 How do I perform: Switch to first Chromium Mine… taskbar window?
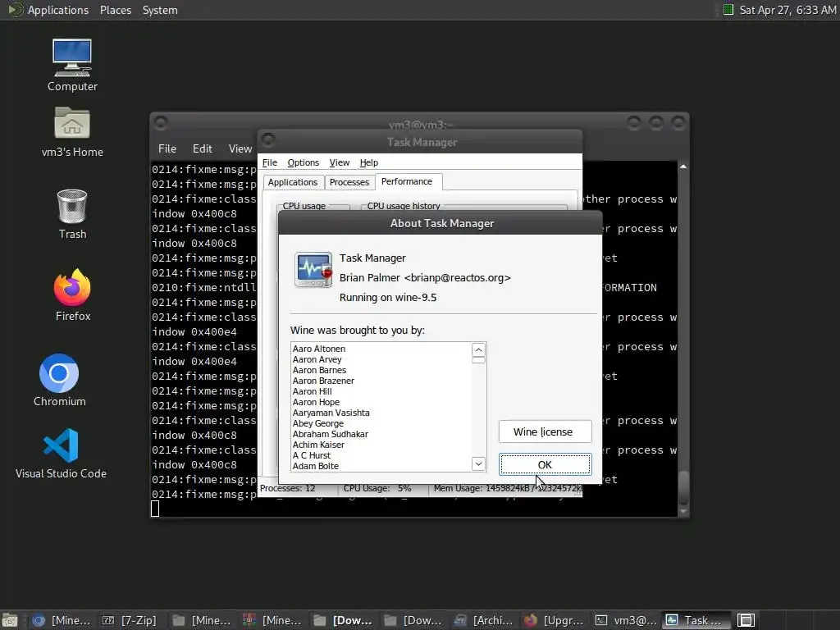click(x=61, y=620)
